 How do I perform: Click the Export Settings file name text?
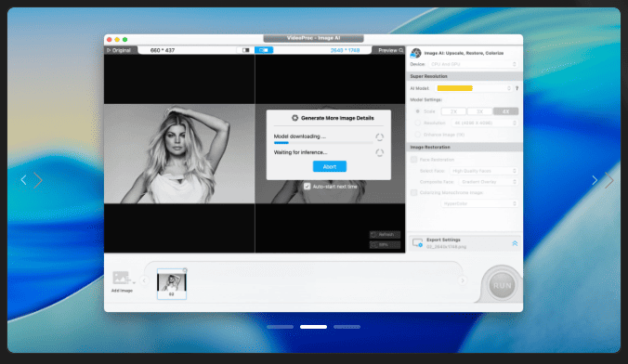point(446,247)
